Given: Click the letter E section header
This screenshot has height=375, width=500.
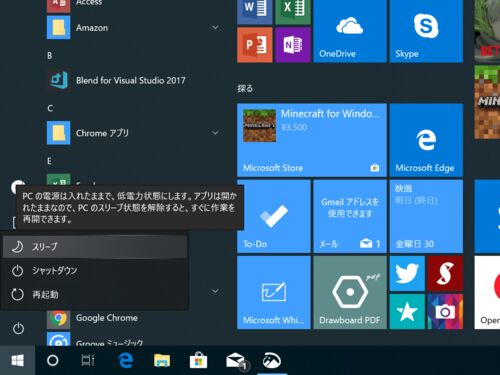Looking at the screenshot, I should click(50, 161).
